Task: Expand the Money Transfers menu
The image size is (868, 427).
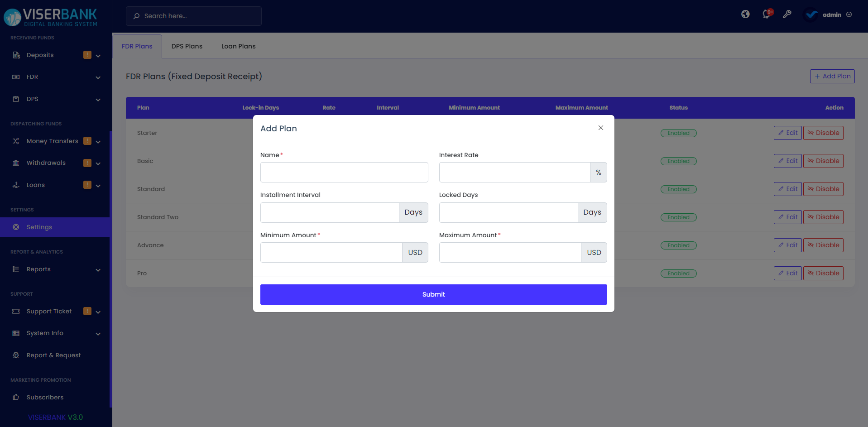Action: [98, 141]
